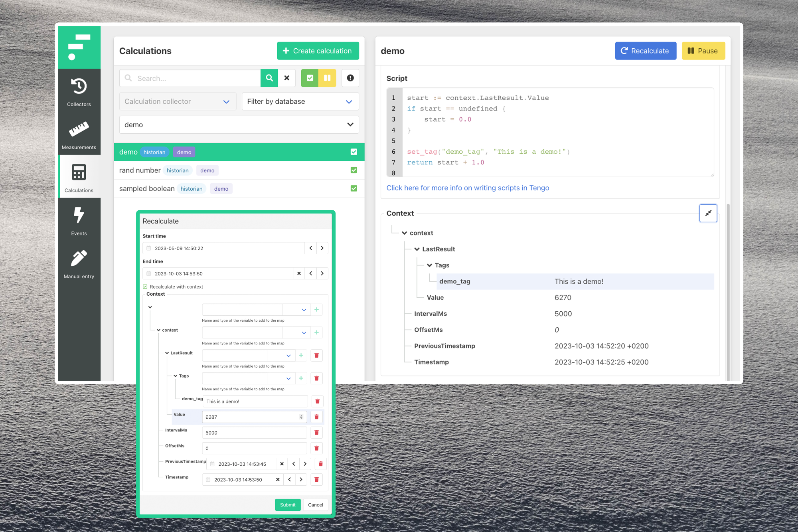798x532 pixels.
Task: Open Tengo script writing info link
Action: (x=468, y=188)
